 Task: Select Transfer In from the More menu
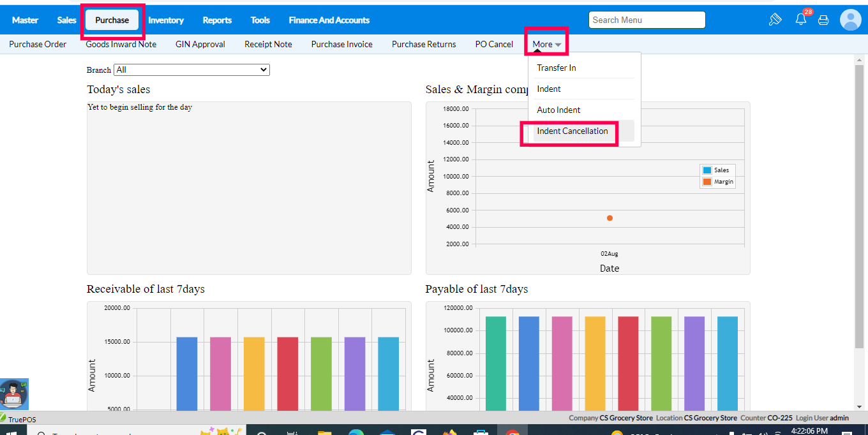point(556,68)
